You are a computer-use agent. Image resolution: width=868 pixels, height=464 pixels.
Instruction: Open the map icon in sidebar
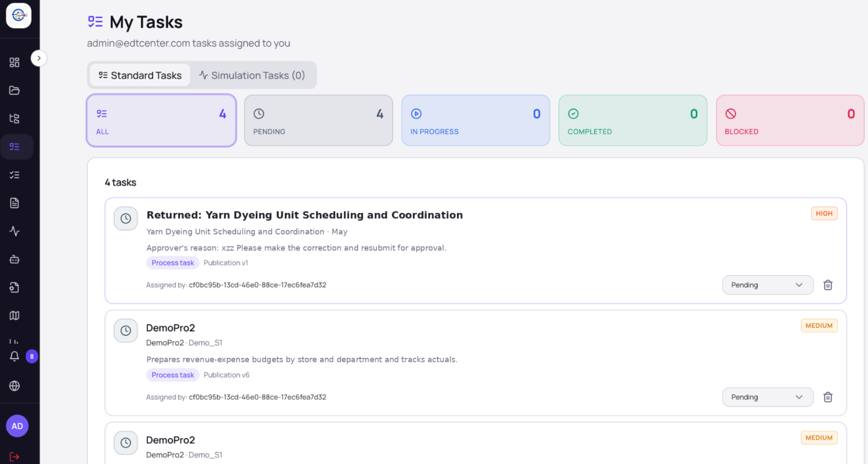point(14,315)
